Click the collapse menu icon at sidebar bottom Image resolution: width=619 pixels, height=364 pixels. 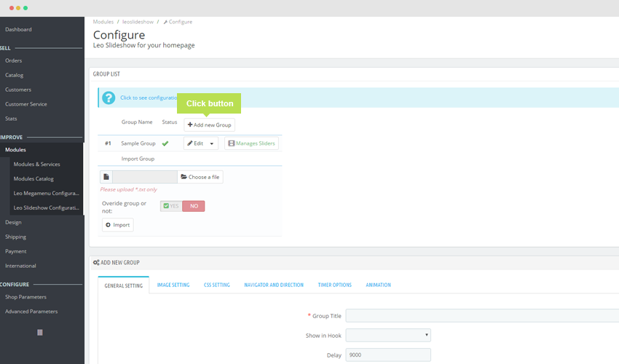click(40, 333)
